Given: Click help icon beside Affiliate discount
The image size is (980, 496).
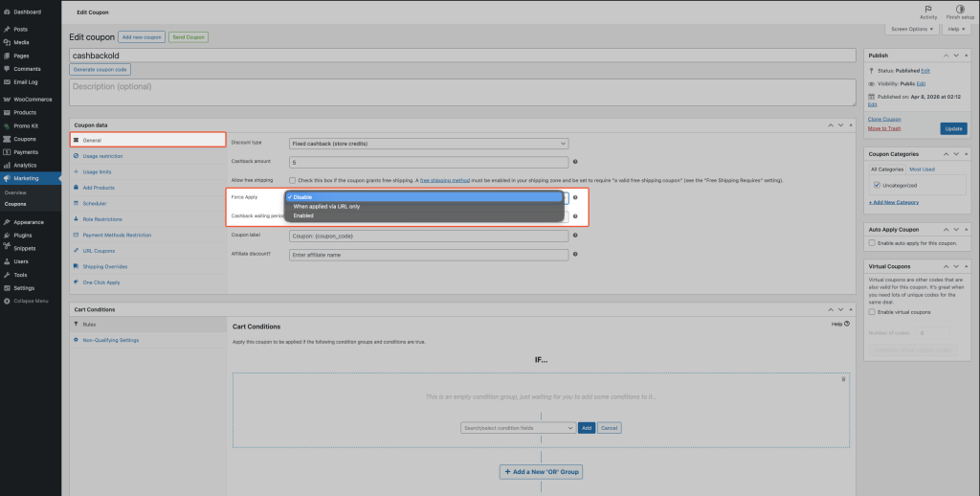Looking at the screenshot, I should click(x=575, y=255).
